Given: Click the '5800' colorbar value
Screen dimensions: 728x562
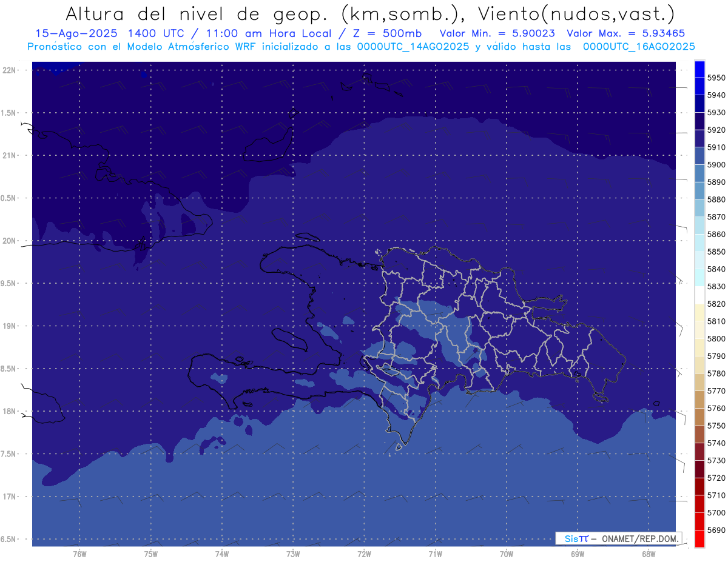Looking at the screenshot, I should (x=716, y=338).
